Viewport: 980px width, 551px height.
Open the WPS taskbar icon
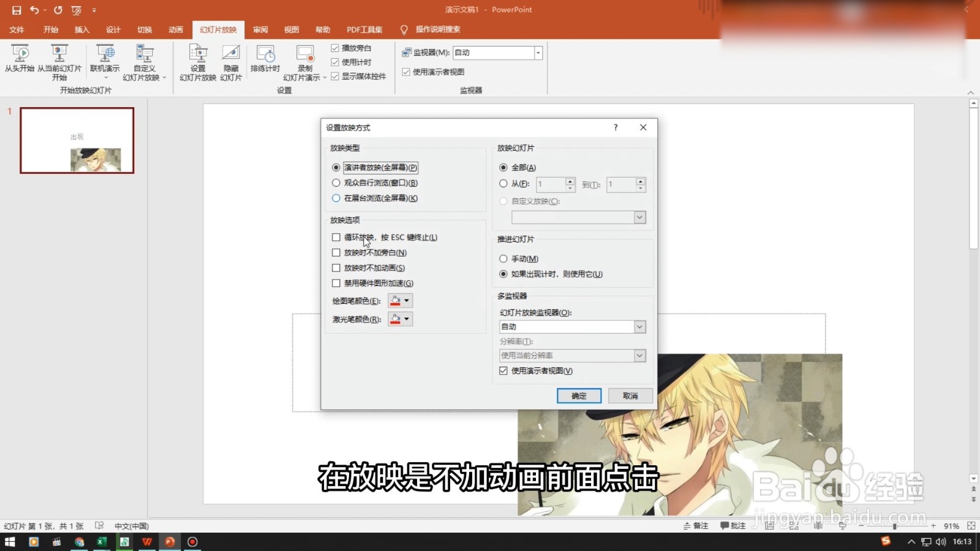147,542
